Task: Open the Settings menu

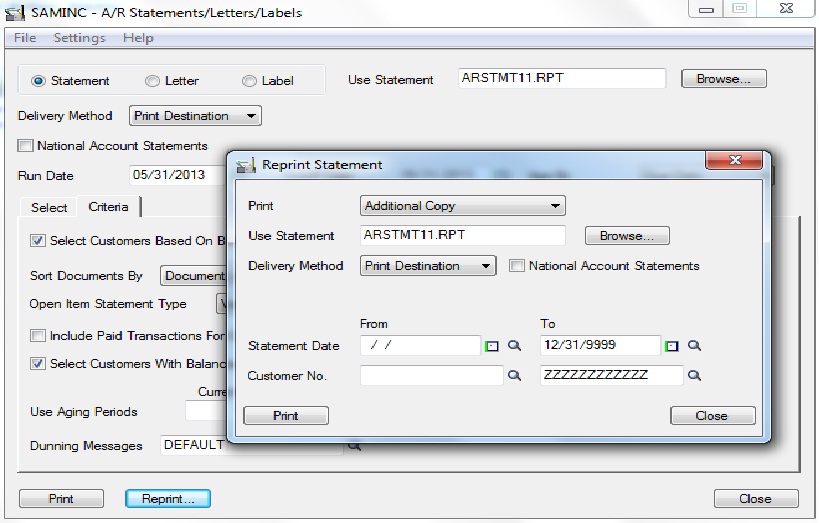Action: [x=79, y=38]
